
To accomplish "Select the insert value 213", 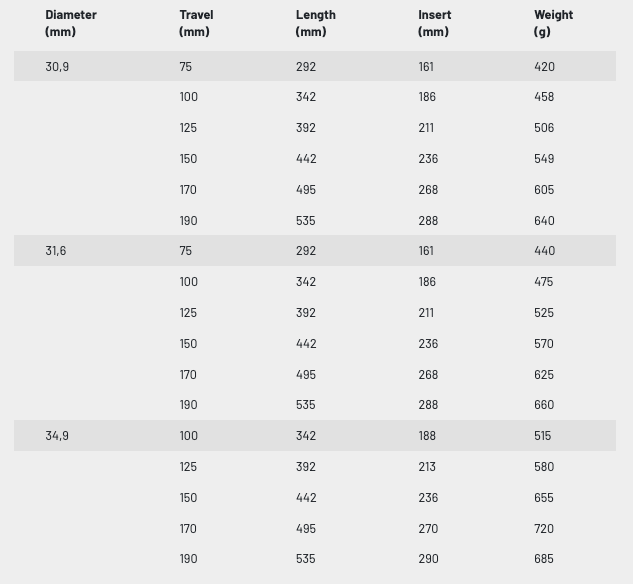I will coord(427,467).
